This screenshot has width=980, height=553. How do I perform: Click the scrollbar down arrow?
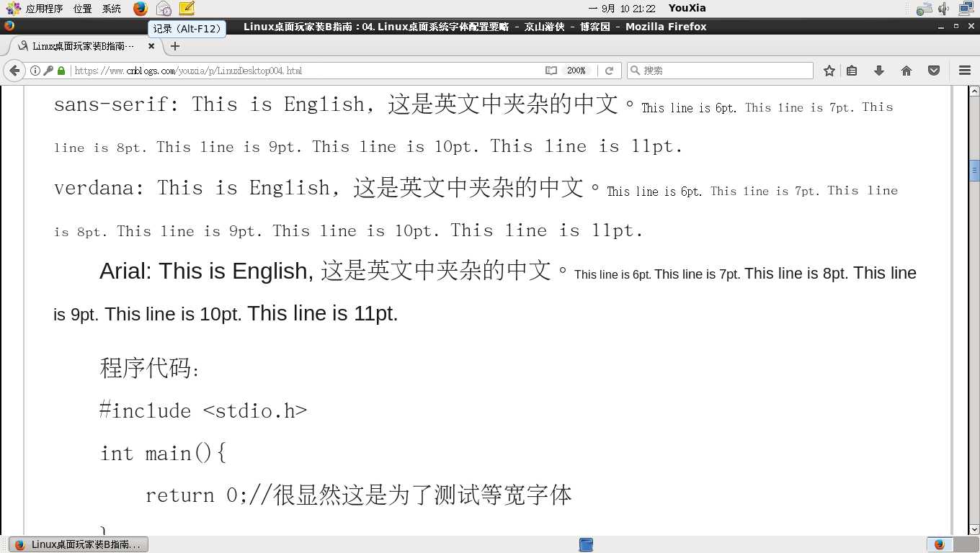(974, 529)
